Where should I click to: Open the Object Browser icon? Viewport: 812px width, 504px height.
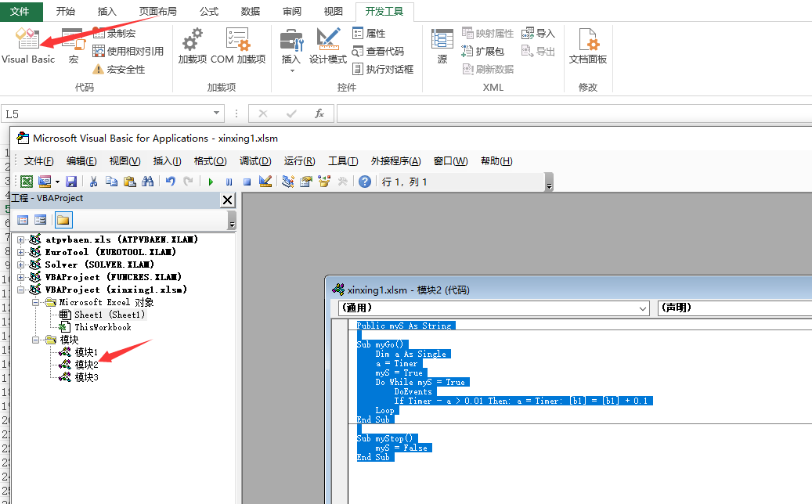click(x=324, y=182)
